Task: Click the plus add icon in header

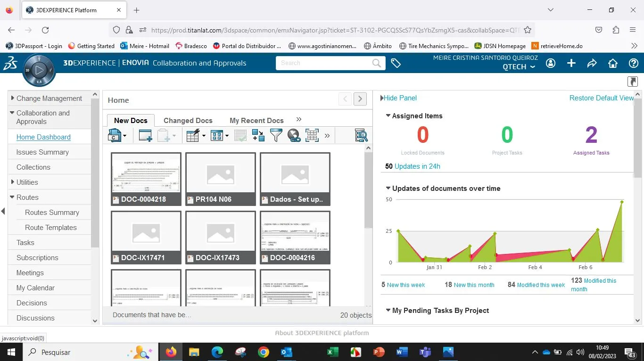Action: coord(571,63)
